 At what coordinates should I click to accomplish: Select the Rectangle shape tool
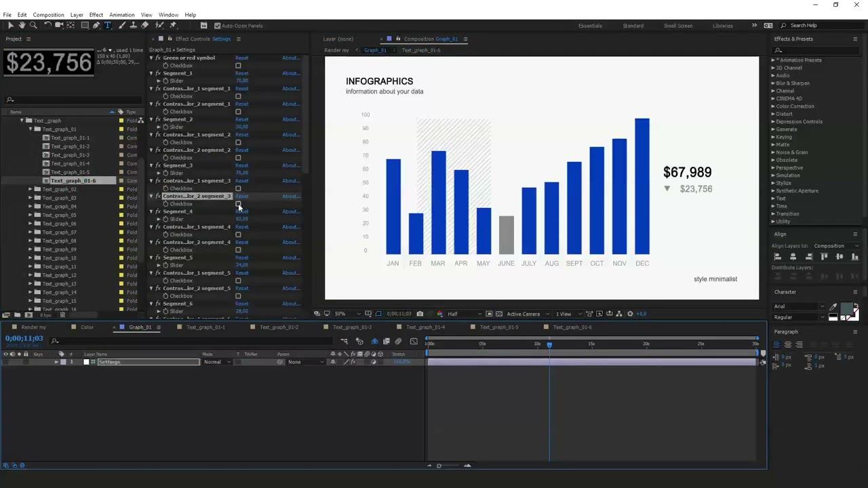(x=85, y=26)
